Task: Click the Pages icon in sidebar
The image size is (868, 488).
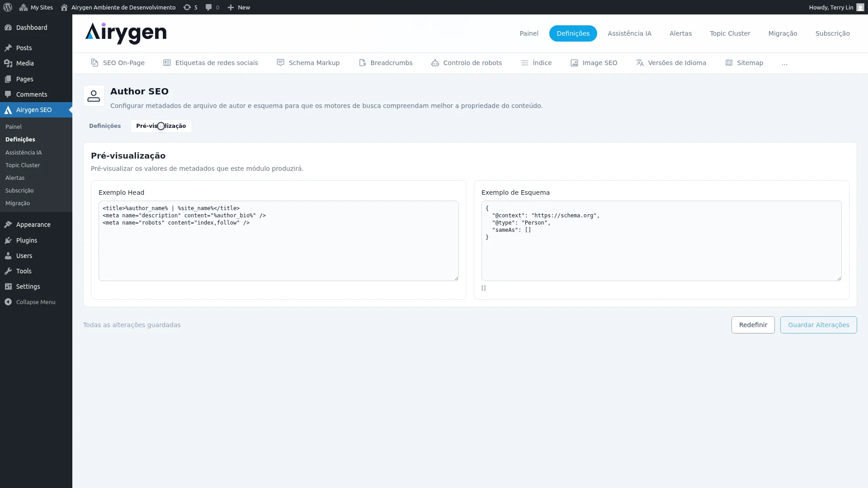Action: pyautogui.click(x=8, y=79)
